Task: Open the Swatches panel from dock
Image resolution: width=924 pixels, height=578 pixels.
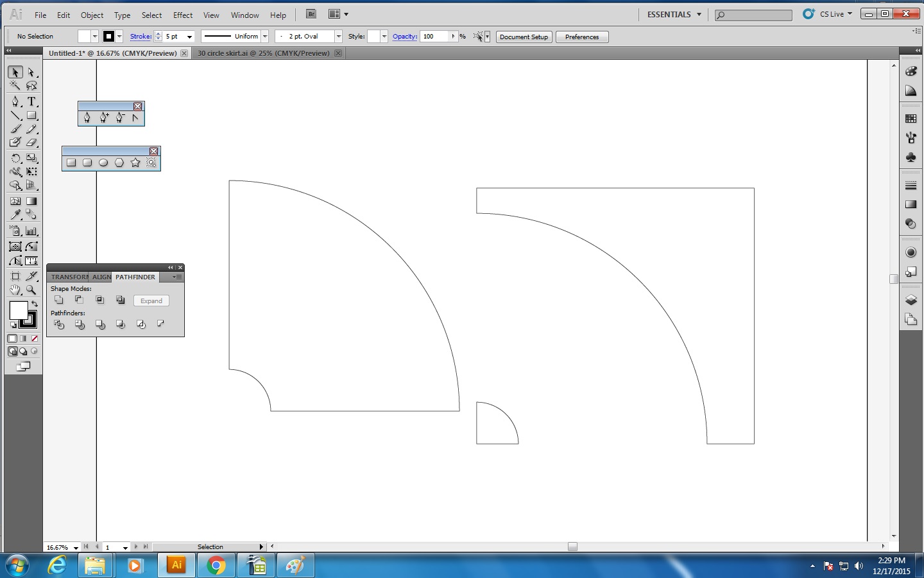Action: point(911,119)
